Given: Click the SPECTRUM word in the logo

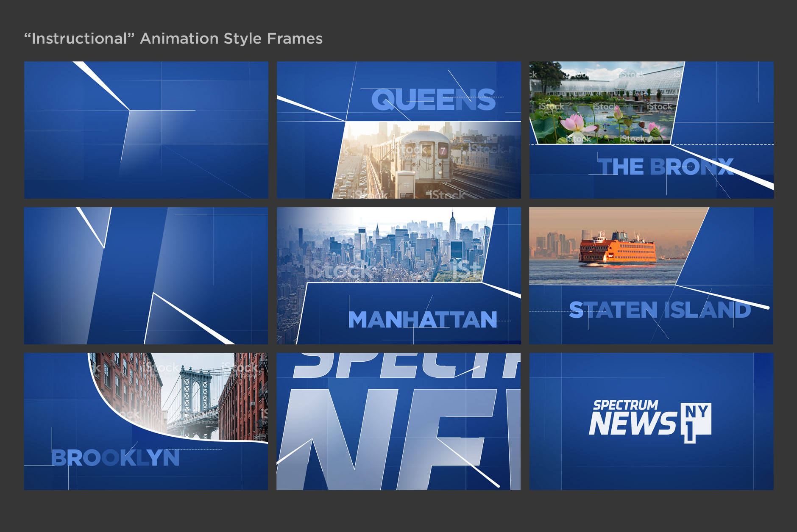Looking at the screenshot, I should click(x=626, y=405).
